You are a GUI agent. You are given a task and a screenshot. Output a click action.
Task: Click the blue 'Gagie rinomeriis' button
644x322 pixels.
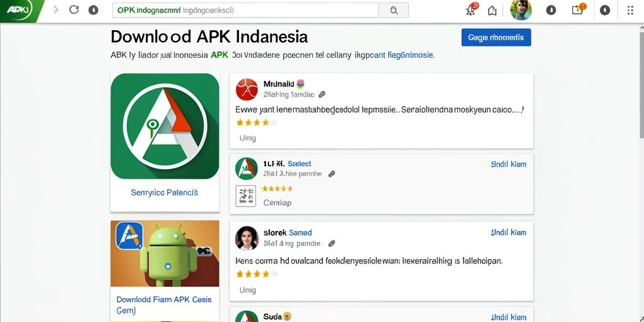coord(496,37)
